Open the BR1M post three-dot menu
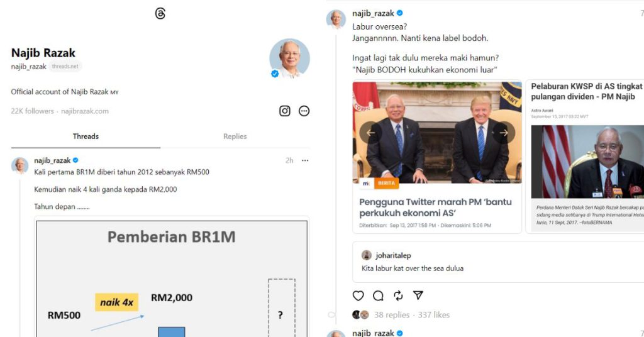Viewport: 644px width, 337px height. (305, 160)
